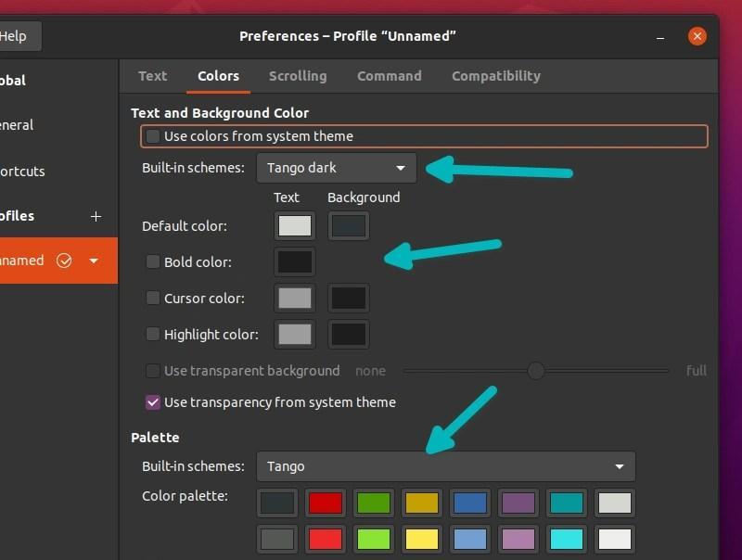The height and width of the screenshot is (560, 742).
Task: Toggle the Bold color checkbox
Action: (153, 261)
